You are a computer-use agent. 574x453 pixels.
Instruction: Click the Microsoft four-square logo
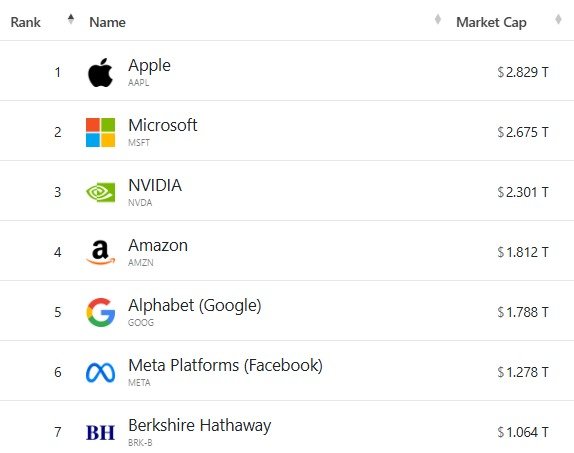(100, 132)
